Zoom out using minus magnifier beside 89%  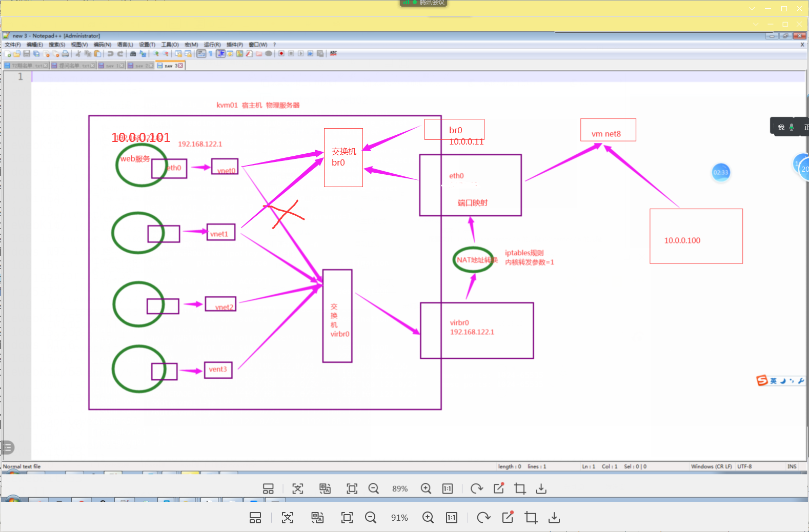click(374, 488)
